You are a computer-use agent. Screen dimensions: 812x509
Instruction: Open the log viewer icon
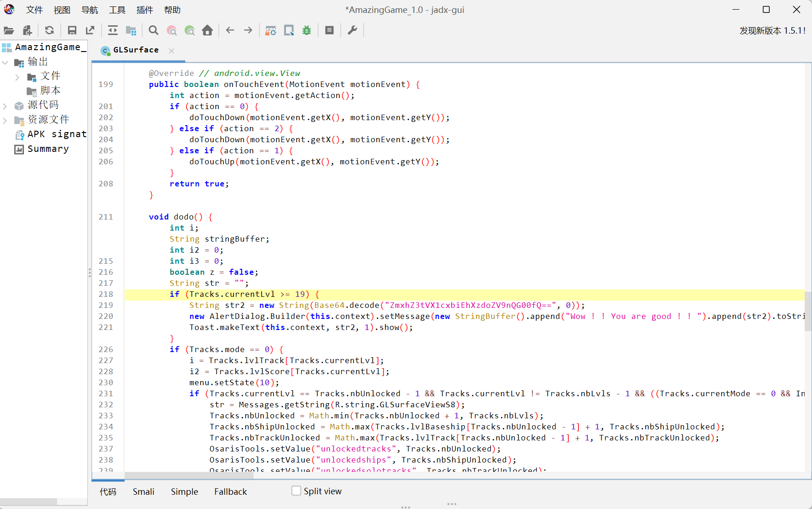pos(329,30)
